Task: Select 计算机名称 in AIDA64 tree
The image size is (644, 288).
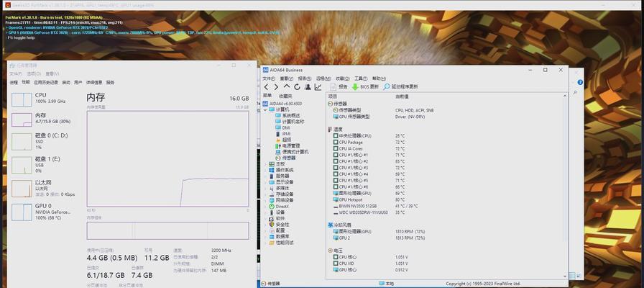Action: click(x=290, y=122)
